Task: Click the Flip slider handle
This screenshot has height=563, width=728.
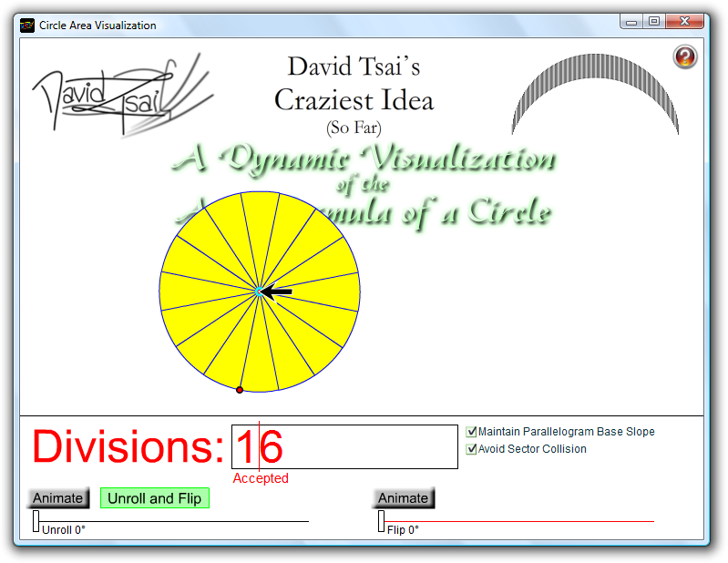Action: point(381,521)
